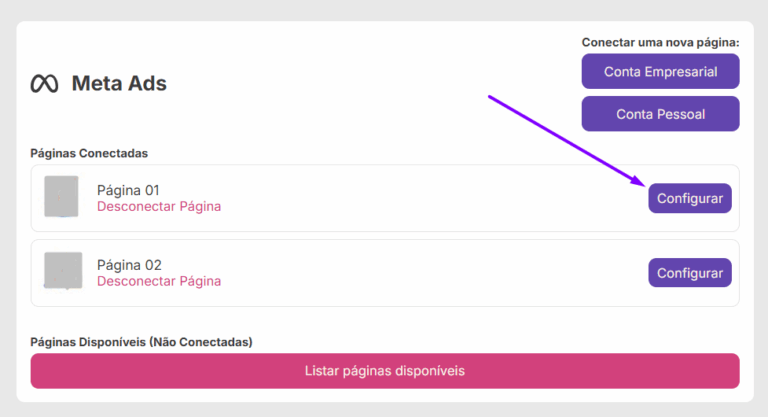Image resolution: width=768 pixels, height=417 pixels.
Task: Click the Conectar uma nova página label
Action: [x=660, y=43]
